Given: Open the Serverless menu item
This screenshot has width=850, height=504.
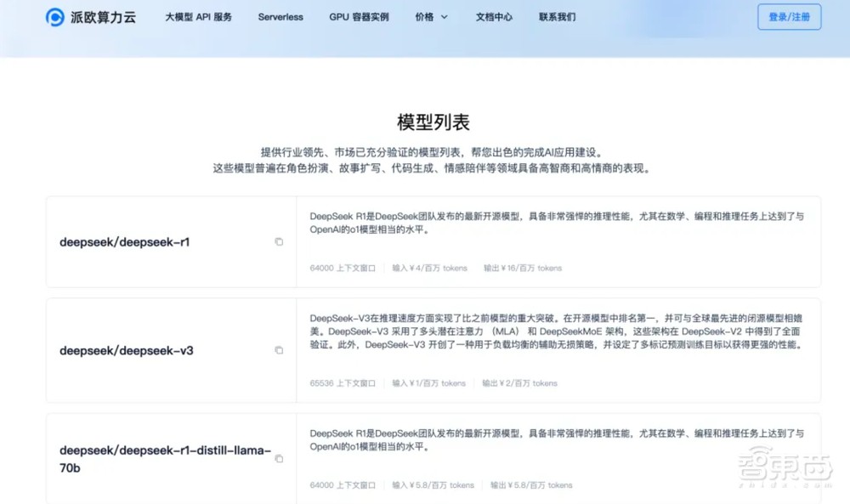Looking at the screenshot, I should point(280,17).
